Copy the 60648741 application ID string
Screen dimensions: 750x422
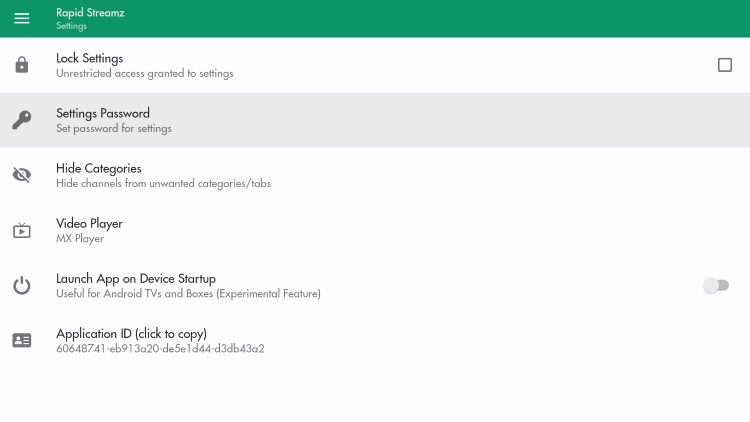click(x=160, y=349)
